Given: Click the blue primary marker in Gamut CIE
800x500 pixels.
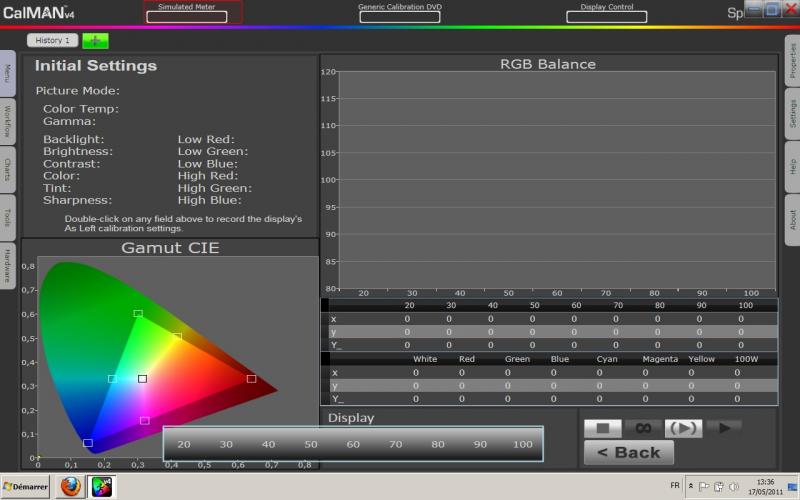Looking at the screenshot, I should [x=88, y=443].
